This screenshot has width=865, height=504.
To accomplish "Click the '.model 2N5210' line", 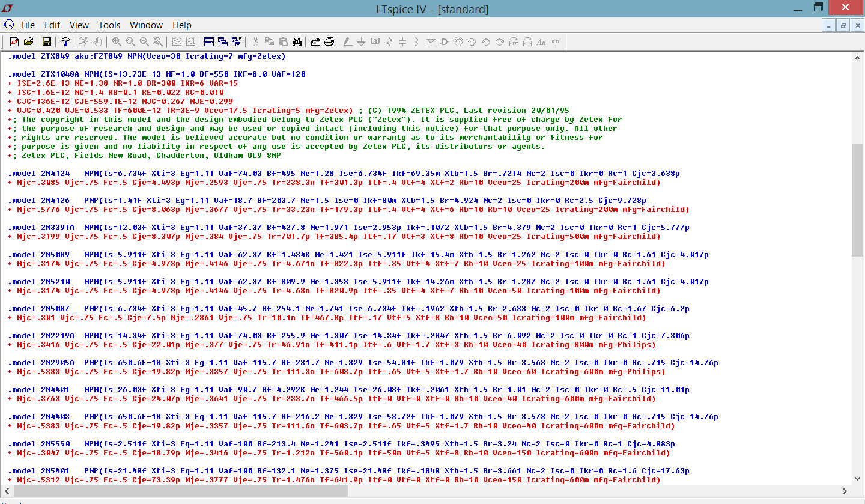I will tap(359, 282).
